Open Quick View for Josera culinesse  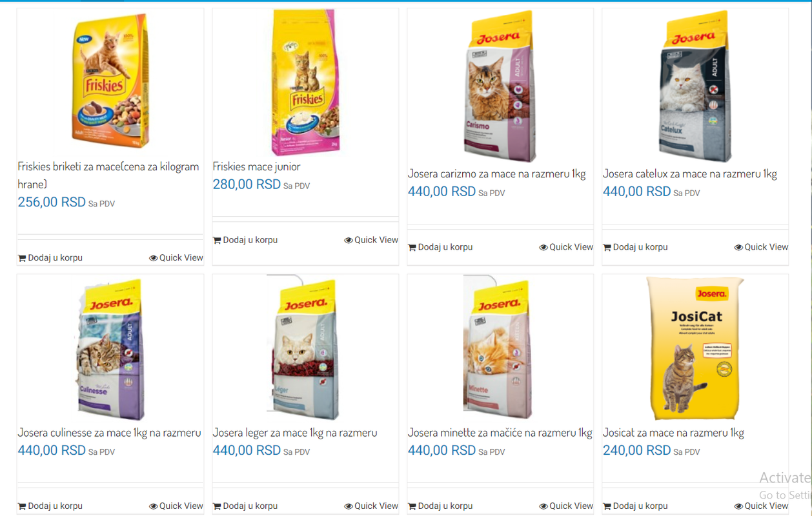pos(176,506)
